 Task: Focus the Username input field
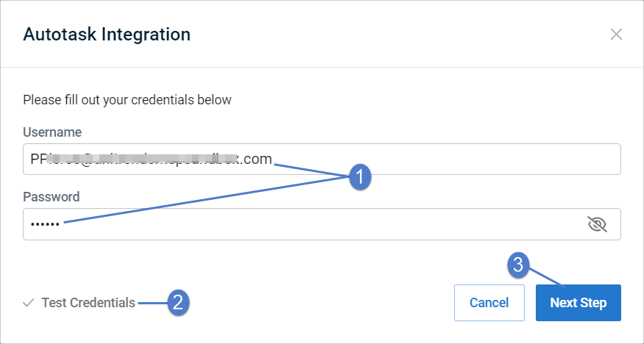pyautogui.click(x=322, y=159)
